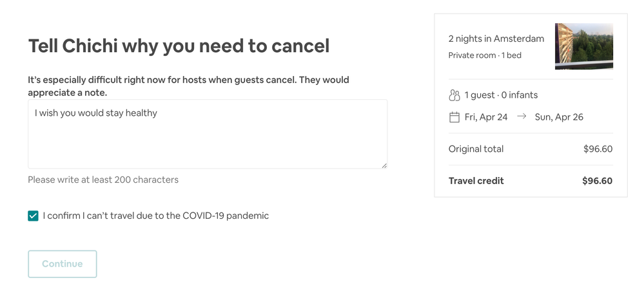Click the "Original total" label
644x289 pixels.
coord(476,149)
